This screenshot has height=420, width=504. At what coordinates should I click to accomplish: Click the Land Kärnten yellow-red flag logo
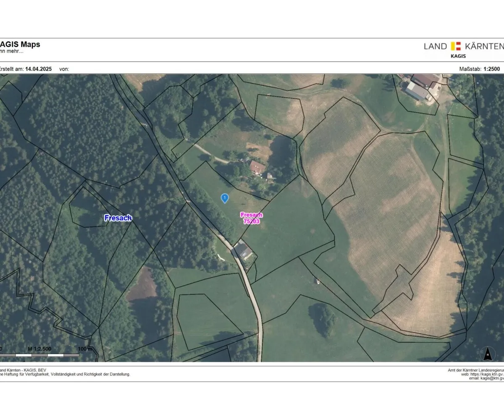pos(456,46)
